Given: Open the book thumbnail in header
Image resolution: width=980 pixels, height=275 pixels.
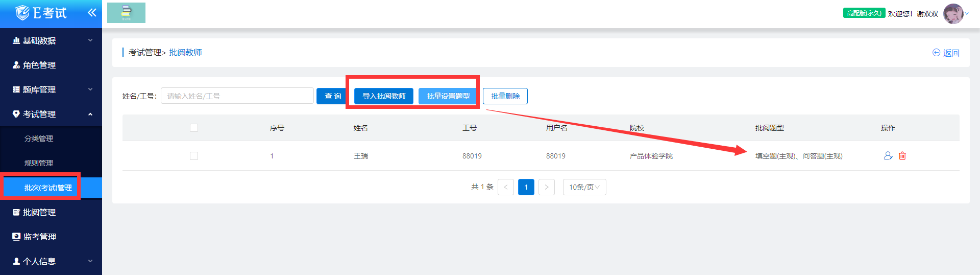Looking at the screenshot, I should 126,13.
